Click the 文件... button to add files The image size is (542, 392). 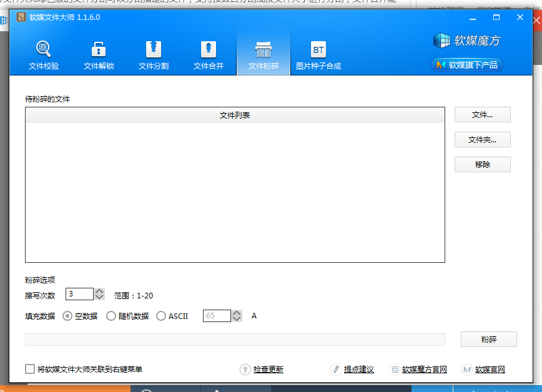coord(482,115)
